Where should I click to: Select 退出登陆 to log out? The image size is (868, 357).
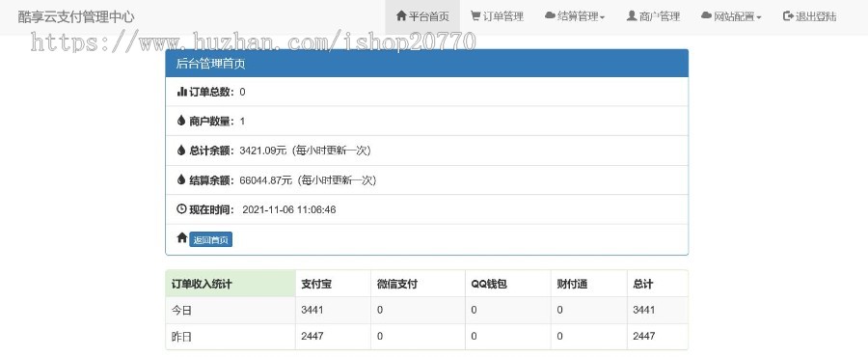809,16
